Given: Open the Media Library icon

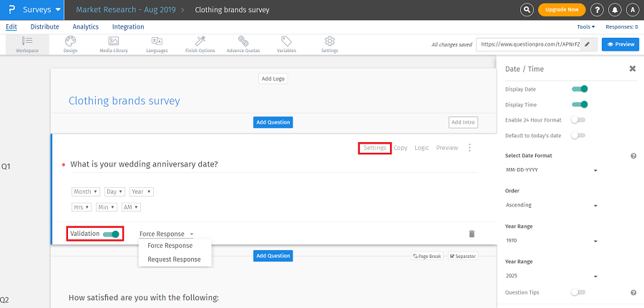Looking at the screenshot, I should [x=114, y=41].
